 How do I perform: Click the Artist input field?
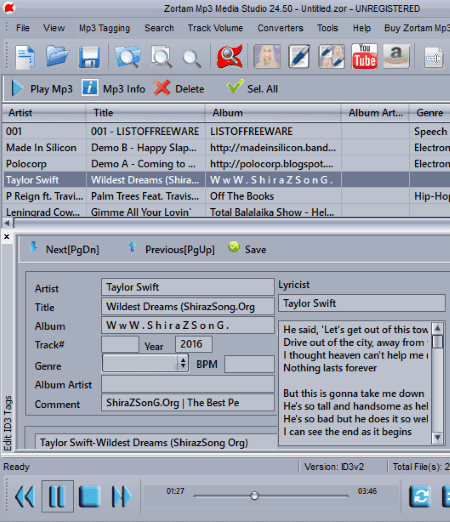188,287
